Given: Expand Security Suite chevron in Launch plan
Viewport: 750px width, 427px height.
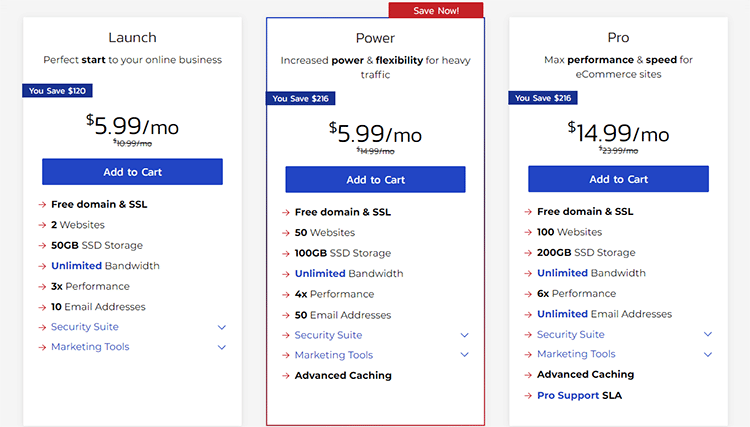Looking at the screenshot, I should (x=222, y=327).
